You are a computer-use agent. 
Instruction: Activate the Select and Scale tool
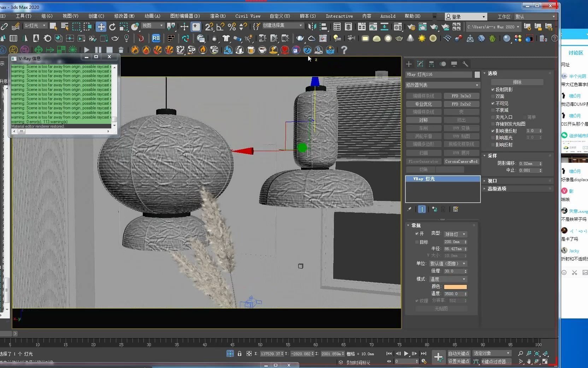pos(123,27)
